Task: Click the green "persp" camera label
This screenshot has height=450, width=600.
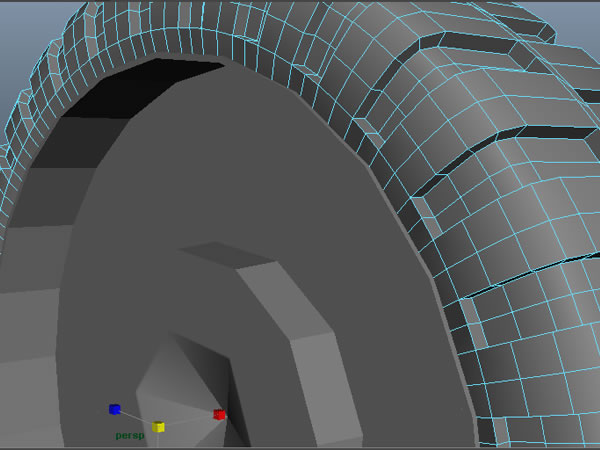Action: click(x=130, y=435)
